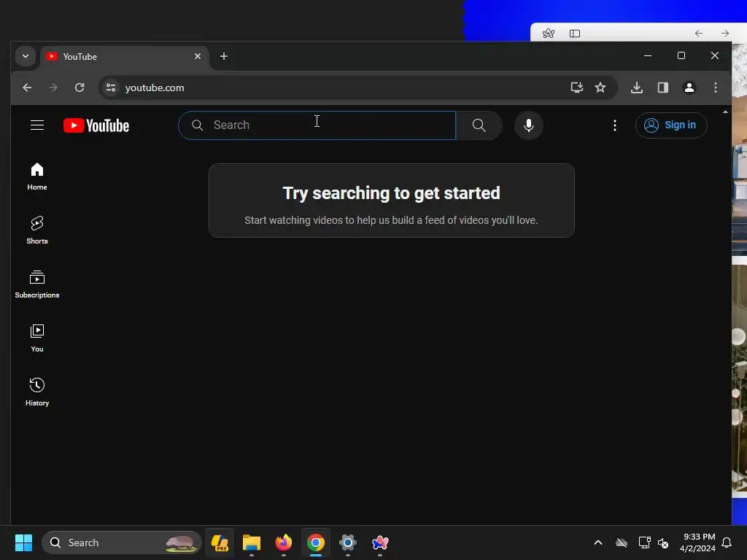Open Shorts in the sidebar
747x560 pixels.
37,230
